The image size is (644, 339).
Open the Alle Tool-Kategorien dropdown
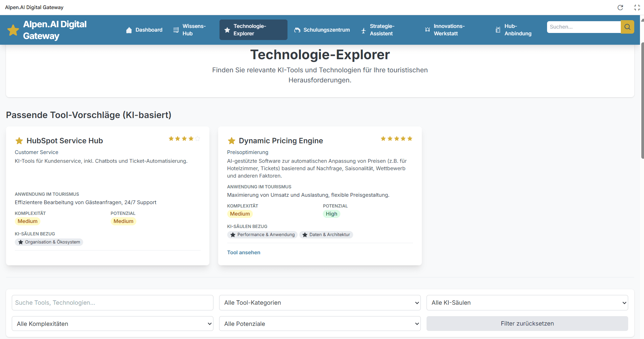pos(320,303)
